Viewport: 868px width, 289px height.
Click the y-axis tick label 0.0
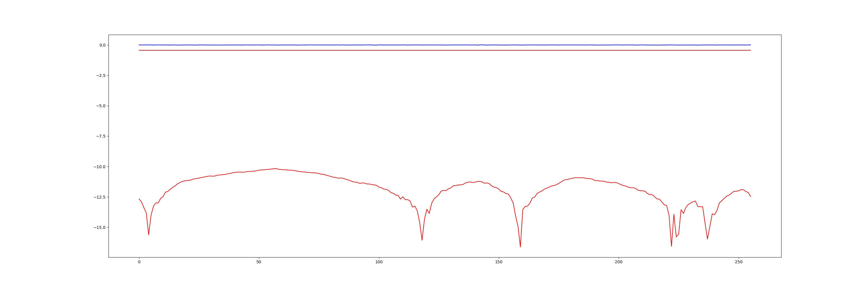point(102,45)
